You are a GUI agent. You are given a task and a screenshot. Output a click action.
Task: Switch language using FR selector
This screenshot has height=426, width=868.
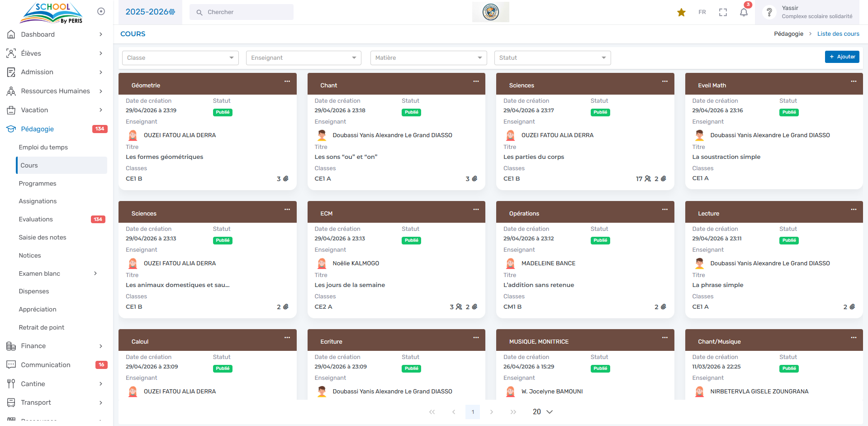pos(702,12)
